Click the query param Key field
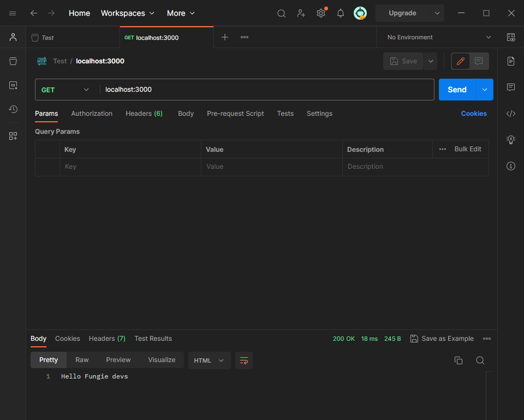Image resolution: width=524 pixels, height=420 pixels. 130,167
